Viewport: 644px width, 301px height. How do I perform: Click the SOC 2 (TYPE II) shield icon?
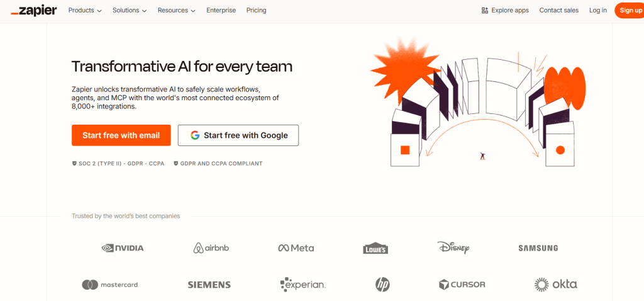tap(74, 163)
